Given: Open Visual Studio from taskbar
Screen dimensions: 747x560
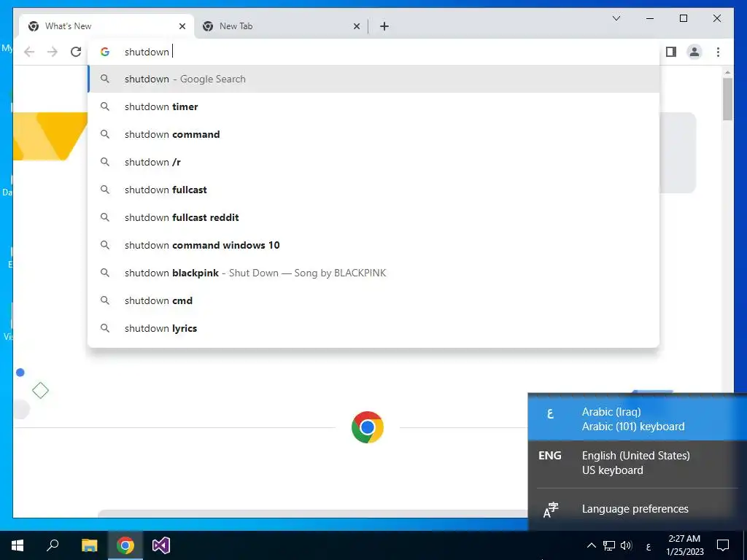Looking at the screenshot, I should [161, 545].
